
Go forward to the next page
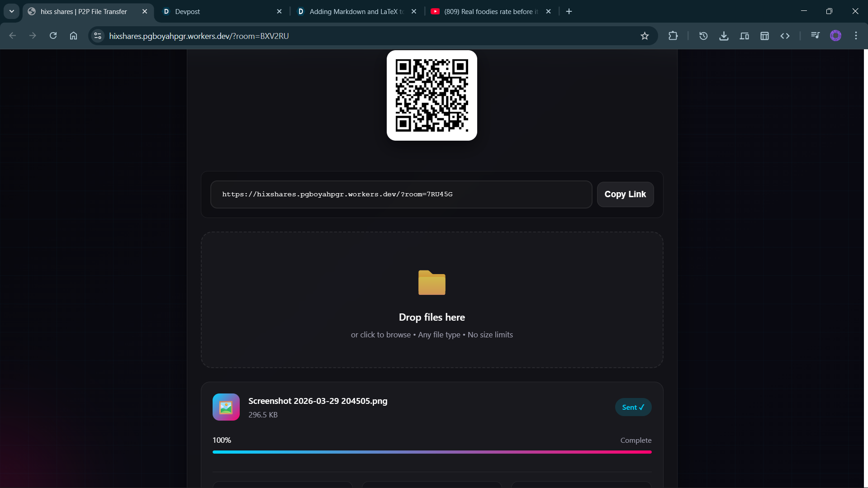click(33, 36)
